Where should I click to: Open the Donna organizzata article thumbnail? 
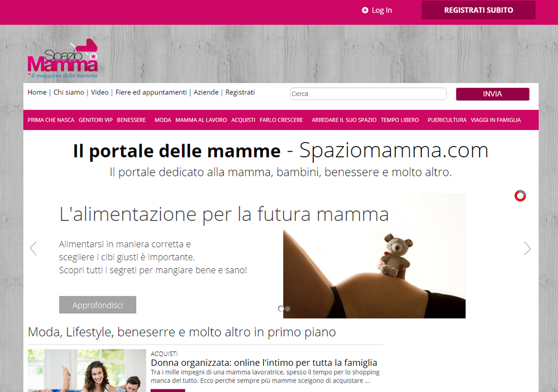(87, 370)
